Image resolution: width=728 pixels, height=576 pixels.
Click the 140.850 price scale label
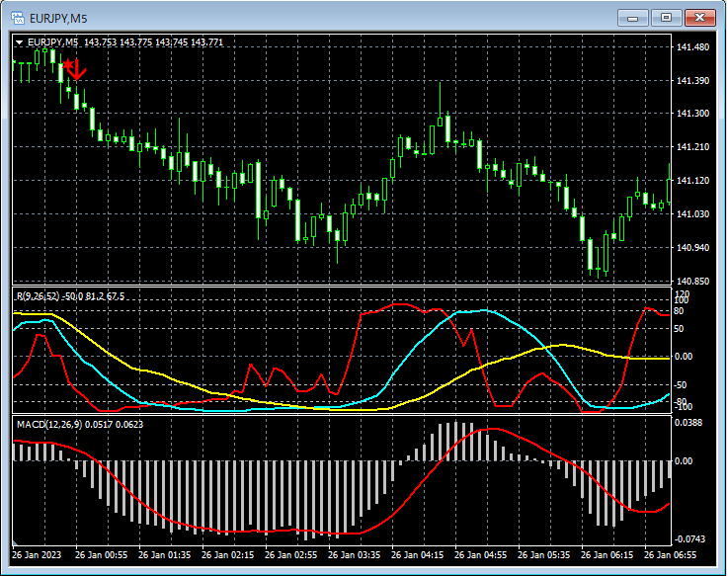[x=693, y=281]
